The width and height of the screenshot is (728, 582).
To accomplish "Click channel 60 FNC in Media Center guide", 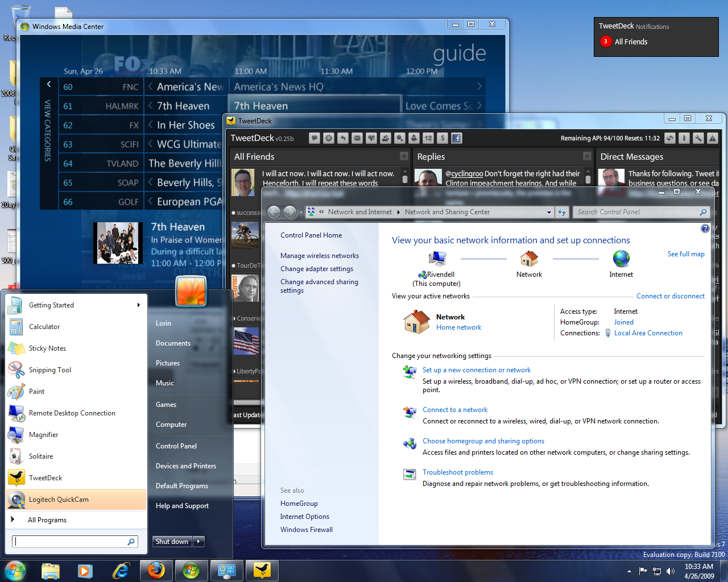I will [x=101, y=87].
